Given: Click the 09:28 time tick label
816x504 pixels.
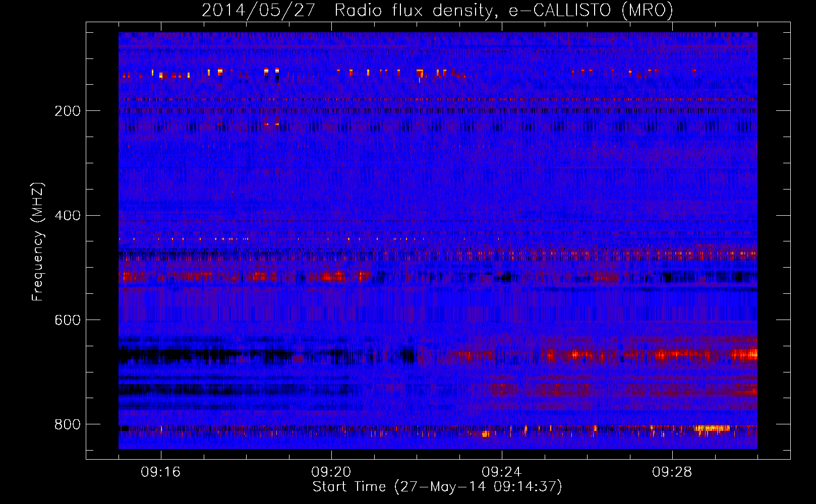Looking at the screenshot, I should pyautogui.click(x=672, y=472).
